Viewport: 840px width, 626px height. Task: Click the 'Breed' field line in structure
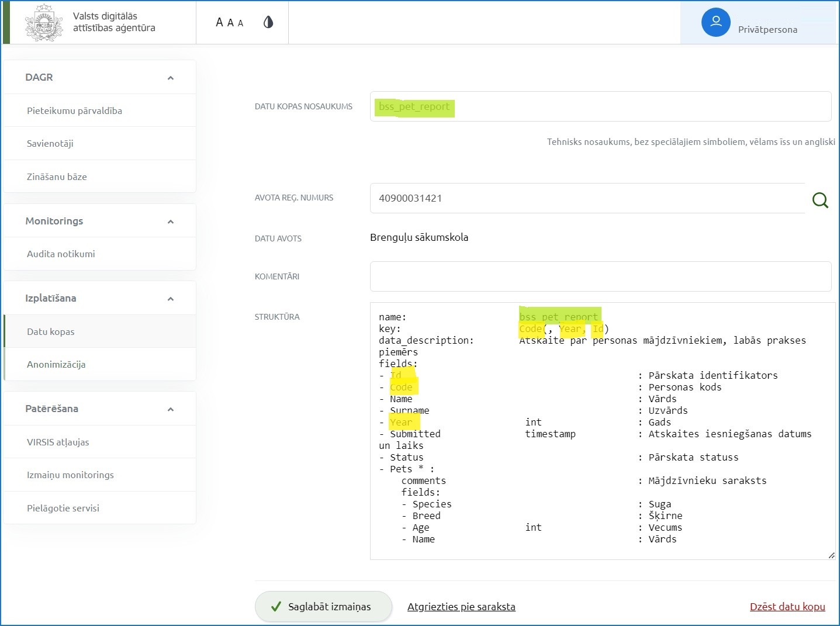427,516
